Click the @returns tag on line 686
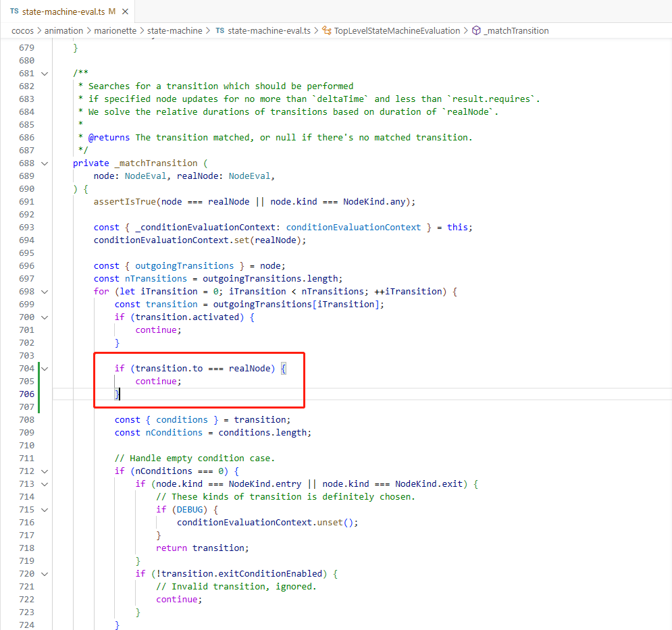Viewport: 672px width, 630px height. click(109, 138)
